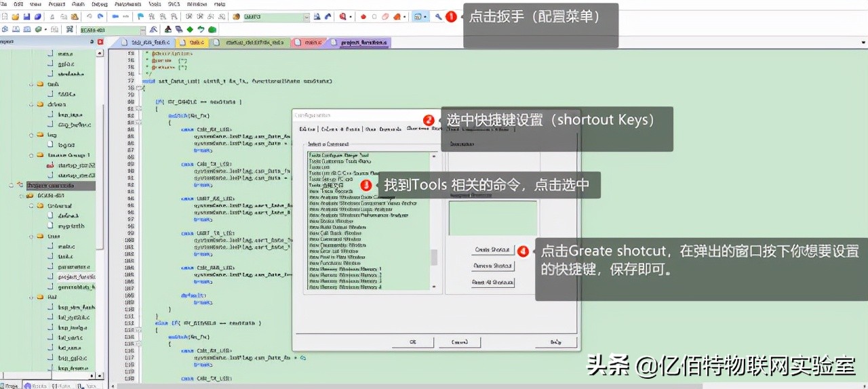Select 'Tools: Configure Merge Tool' in command list
The image size is (868, 389).
click(x=338, y=154)
